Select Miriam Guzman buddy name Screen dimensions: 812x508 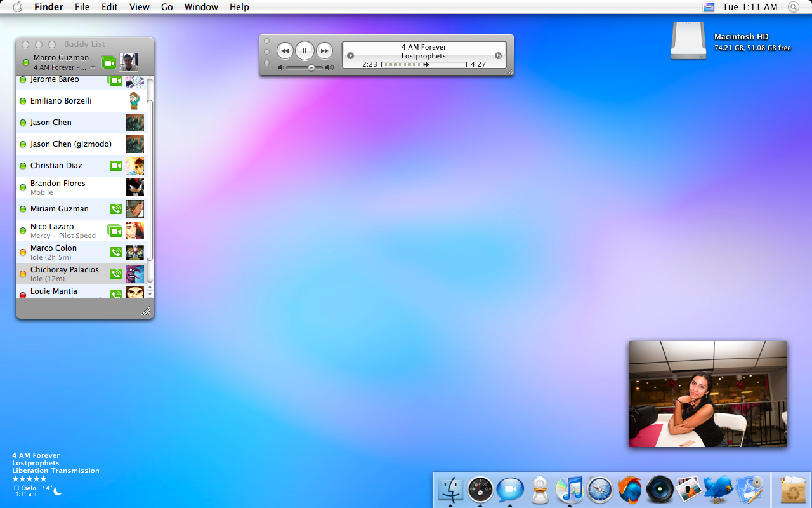(60, 209)
